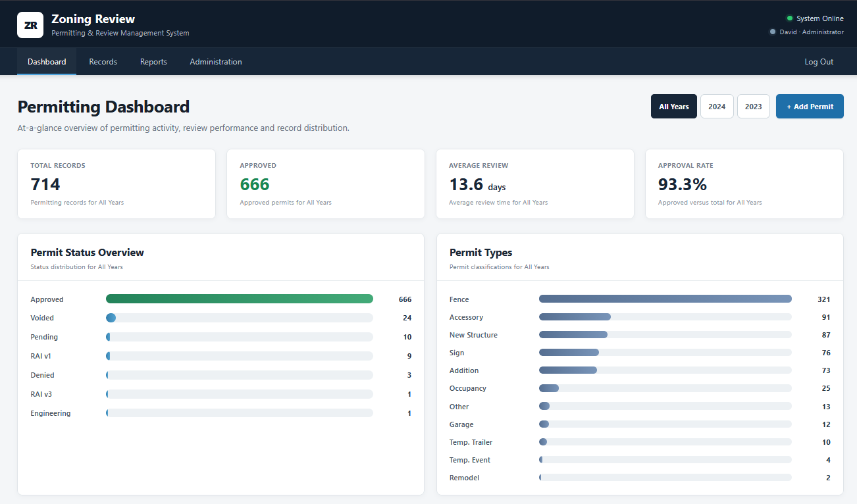
Task: Click the Remodel permit type label
Action: 465,478
